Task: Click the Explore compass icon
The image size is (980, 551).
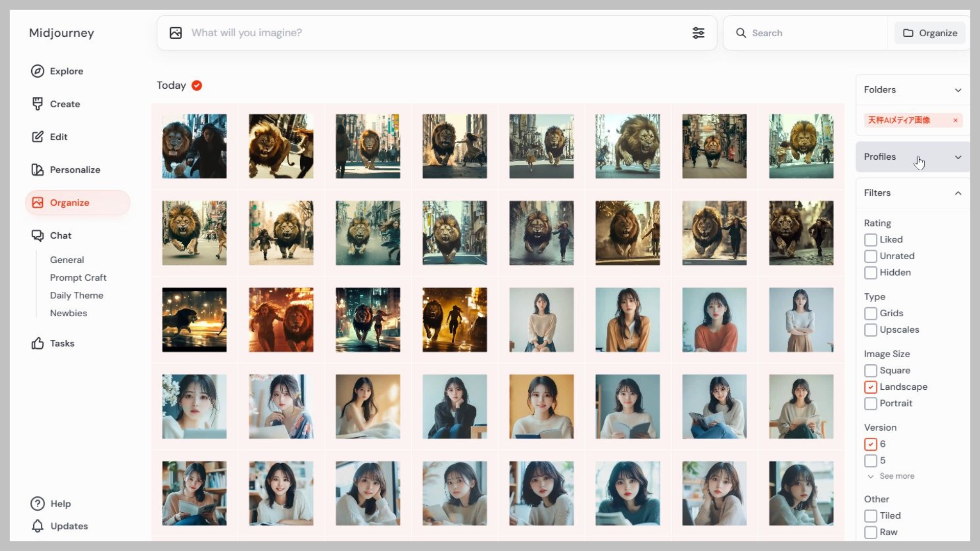Action: (37, 71)
